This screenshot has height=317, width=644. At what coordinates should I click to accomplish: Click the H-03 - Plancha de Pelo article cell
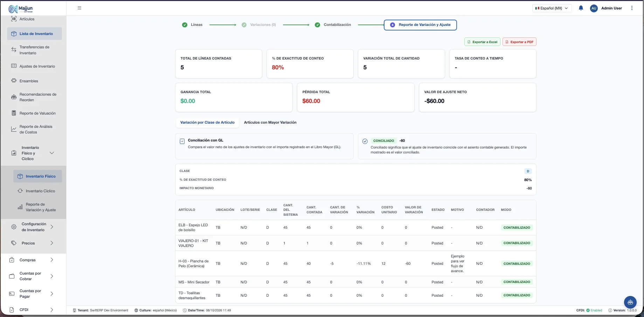(x=193, y=263)
